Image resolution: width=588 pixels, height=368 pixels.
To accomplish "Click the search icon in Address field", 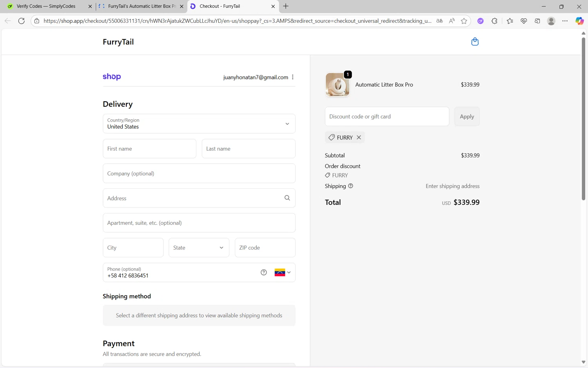I will point(287,198).
